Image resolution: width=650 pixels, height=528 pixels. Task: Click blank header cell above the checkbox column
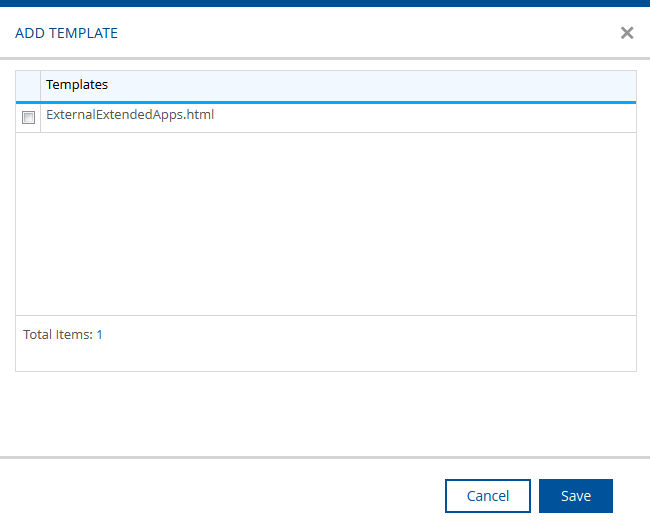(28, 85)
